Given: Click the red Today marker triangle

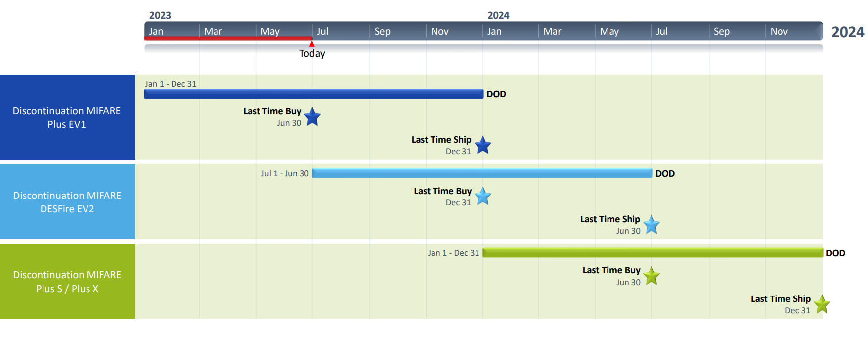Looking at the screenshot, I should tap(312, 44).
